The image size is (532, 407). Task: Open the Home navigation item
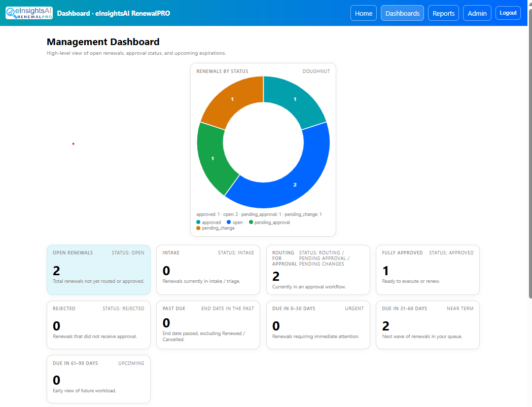pos(364,13)
